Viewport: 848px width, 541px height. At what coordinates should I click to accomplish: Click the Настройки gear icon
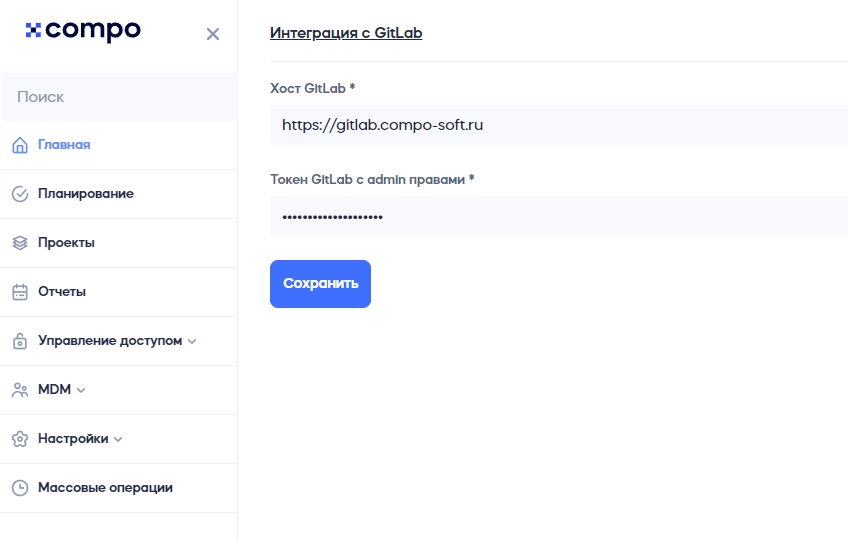[x=20, y=439]
